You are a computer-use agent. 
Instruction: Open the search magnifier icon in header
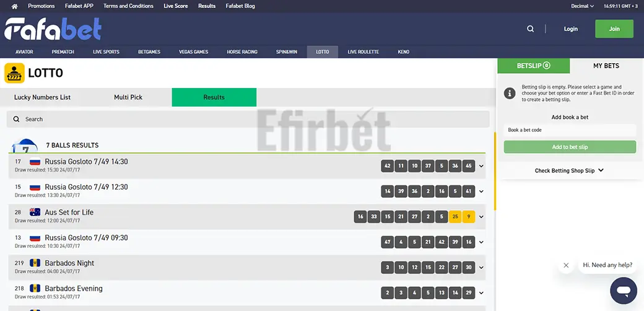click(531, 28)
